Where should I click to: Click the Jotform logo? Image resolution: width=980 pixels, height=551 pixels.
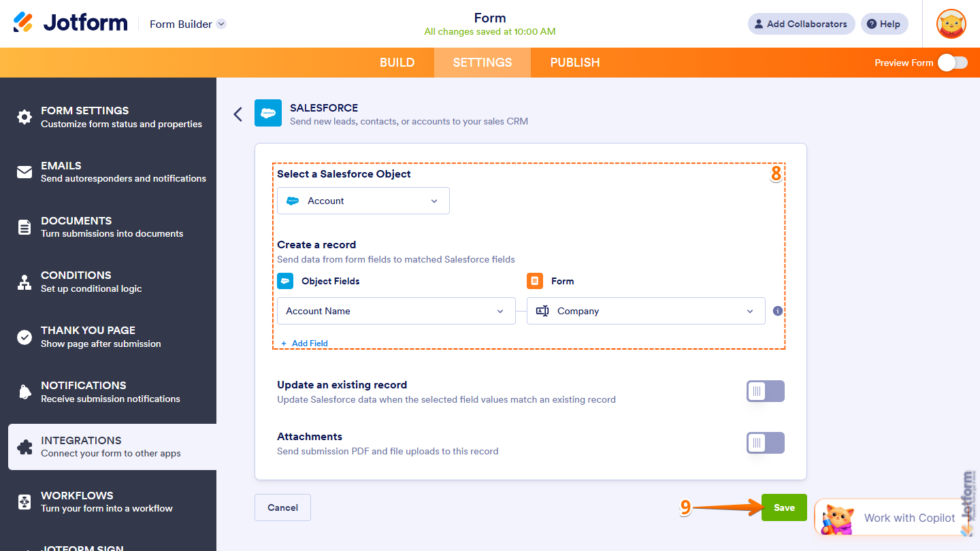(70, 22)
